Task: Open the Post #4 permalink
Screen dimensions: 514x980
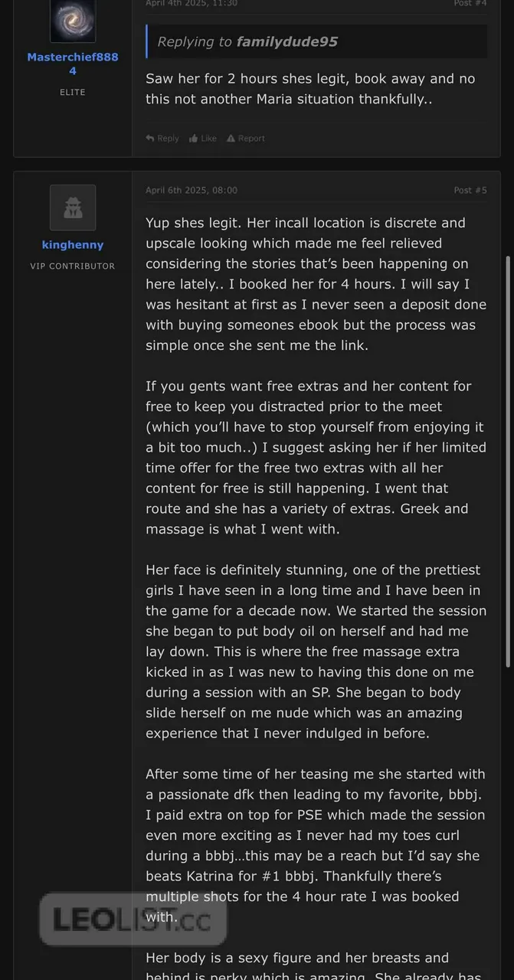Action: click(470, 3)
